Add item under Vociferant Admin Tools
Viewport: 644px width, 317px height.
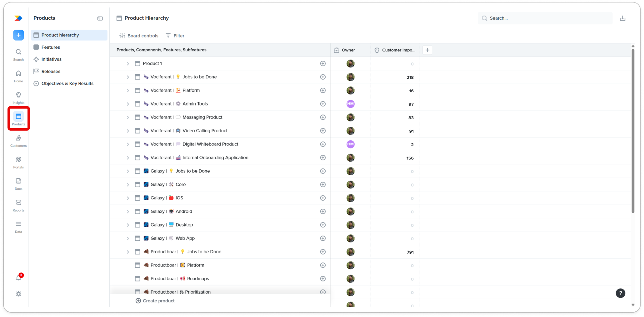click(323, 104)
